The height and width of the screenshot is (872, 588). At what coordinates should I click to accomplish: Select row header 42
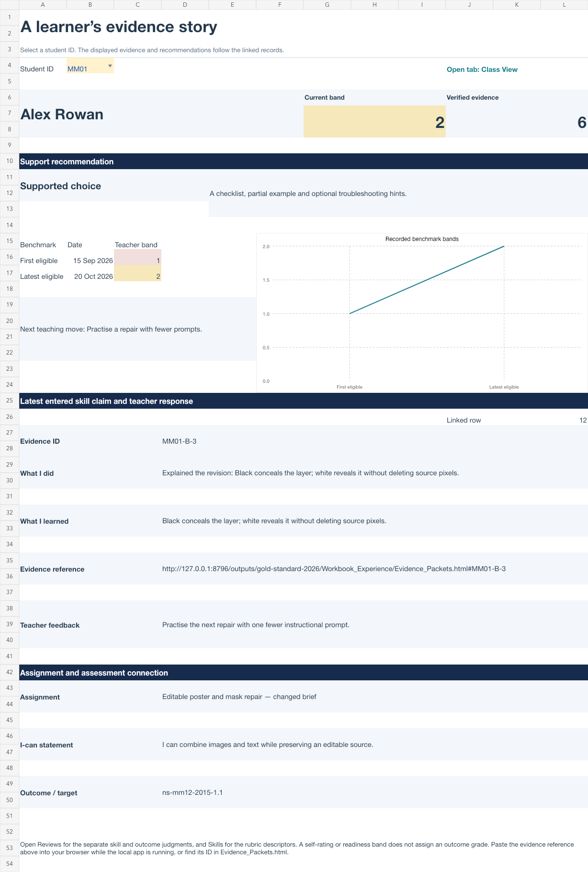tap(10, 672)
